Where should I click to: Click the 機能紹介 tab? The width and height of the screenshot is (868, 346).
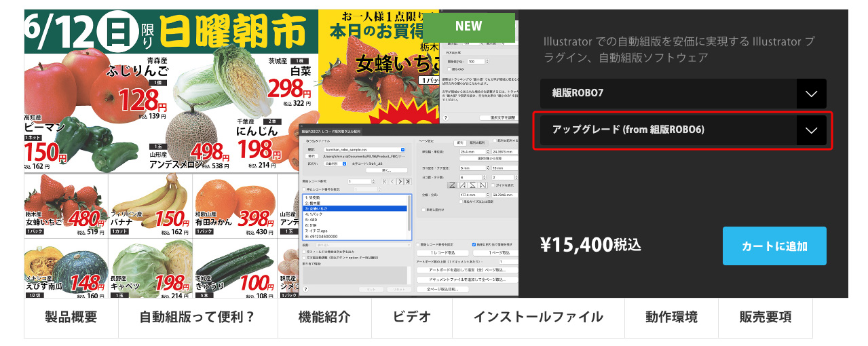point(324,317)
